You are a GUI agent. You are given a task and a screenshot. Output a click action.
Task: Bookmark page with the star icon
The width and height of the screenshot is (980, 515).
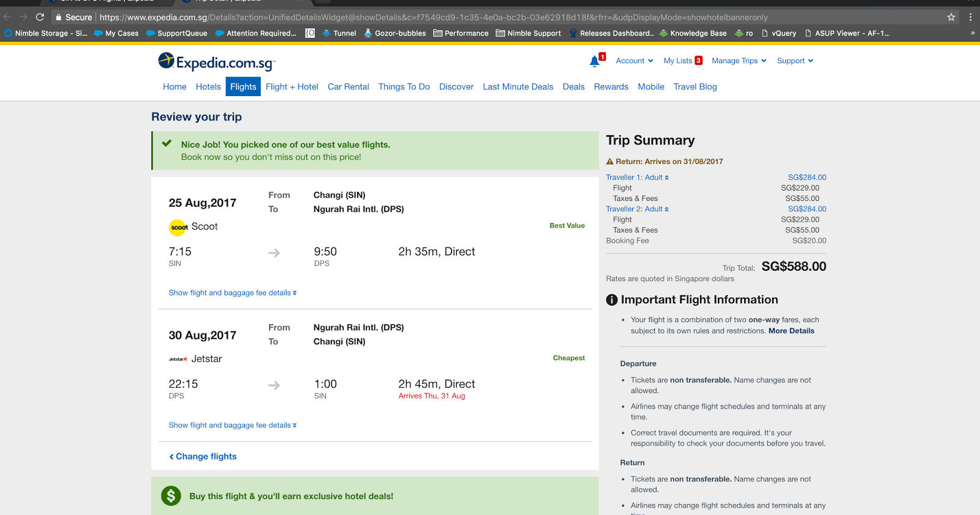pyautogui.click(x=951, y=17)
